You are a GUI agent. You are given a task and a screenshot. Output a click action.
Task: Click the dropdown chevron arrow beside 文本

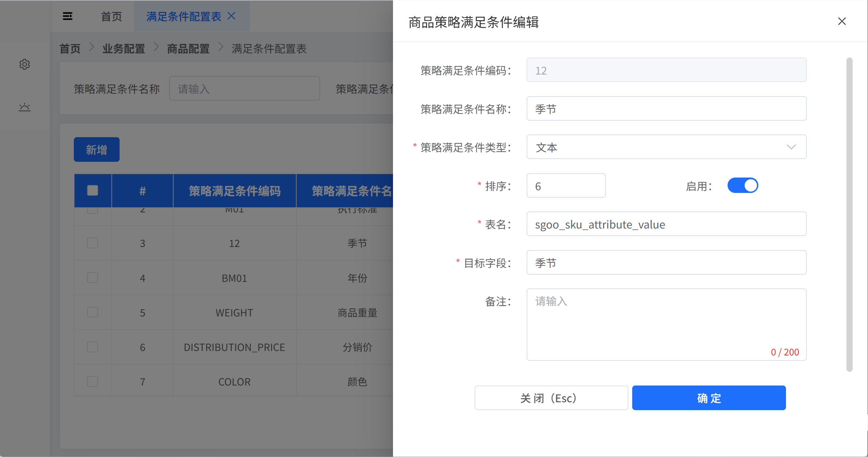791,147
